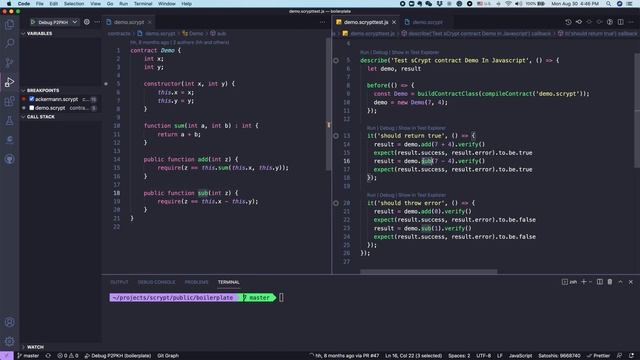Open Source Control view in activity bar
Viewport: 640px width, 360px height.
[9, 62]
